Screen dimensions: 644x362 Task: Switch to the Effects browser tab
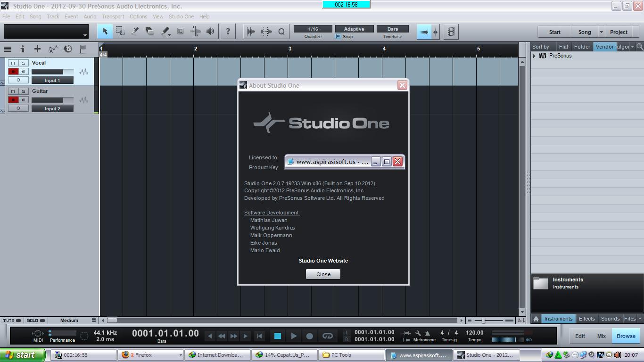[586, 319]
